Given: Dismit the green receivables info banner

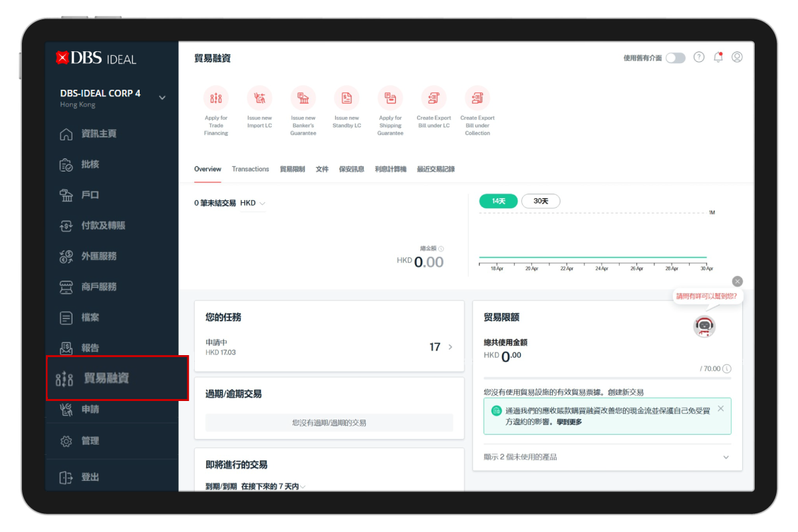Looking at the screenshot, I should [x=721, y=408].
